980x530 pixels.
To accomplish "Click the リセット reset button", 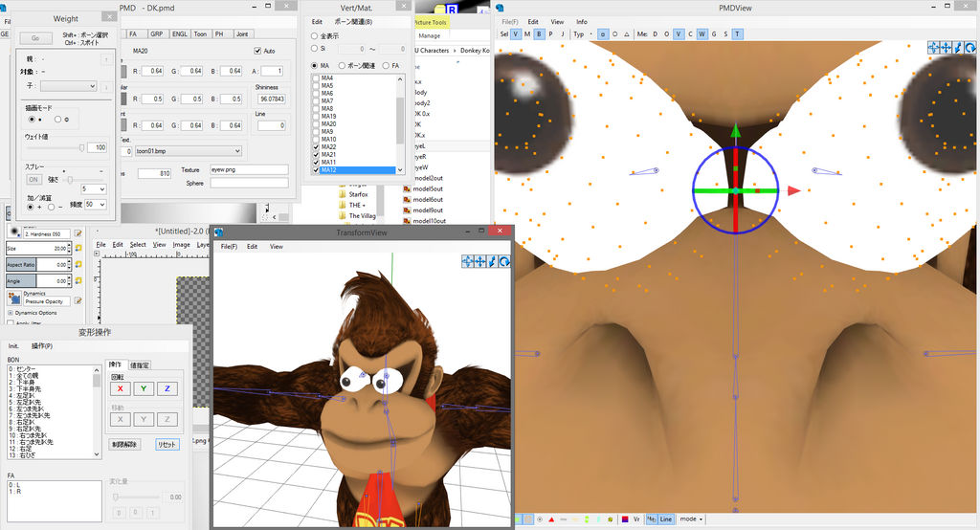I will (167, 444).
